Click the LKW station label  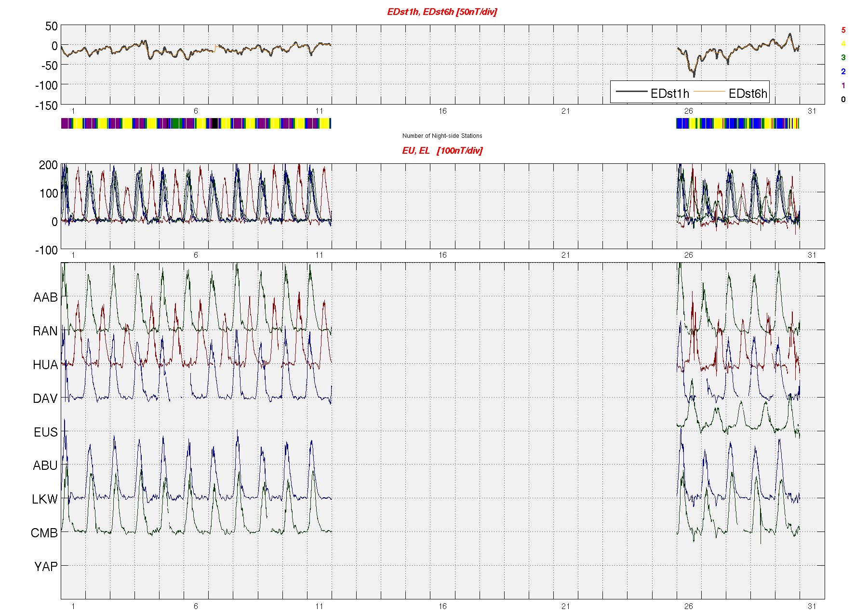(x=45, y=499)
